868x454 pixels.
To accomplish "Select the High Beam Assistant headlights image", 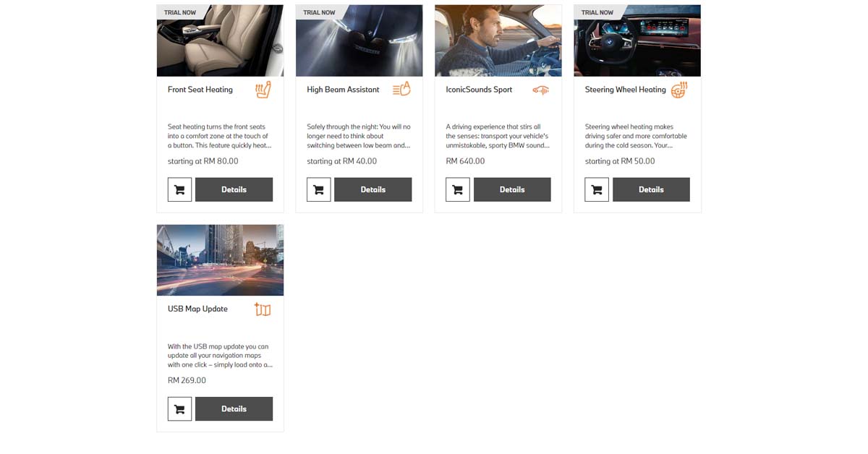I will point(359,40).
